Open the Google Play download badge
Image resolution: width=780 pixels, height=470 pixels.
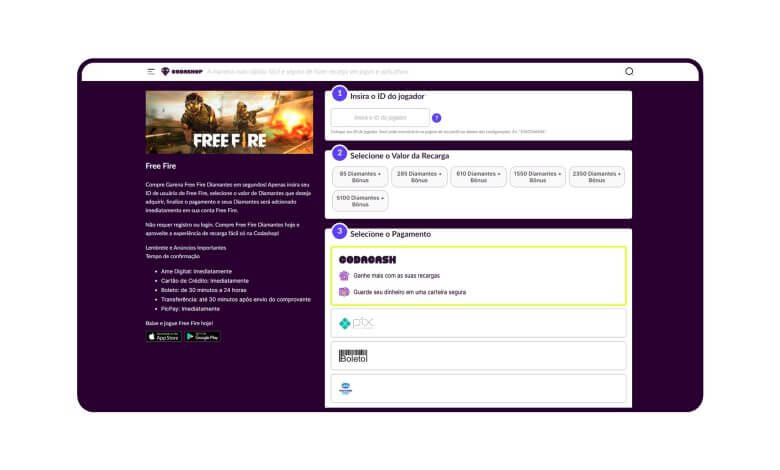tap(202, 337)
